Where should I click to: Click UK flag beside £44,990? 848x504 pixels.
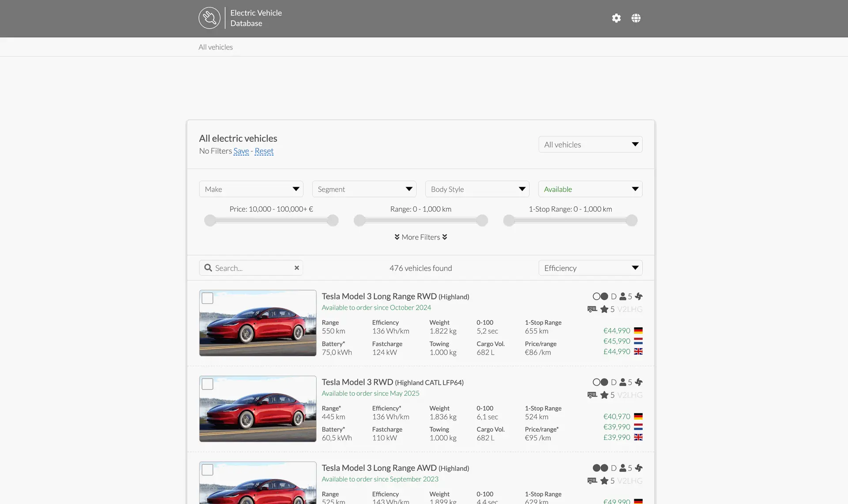click(638, 352)
